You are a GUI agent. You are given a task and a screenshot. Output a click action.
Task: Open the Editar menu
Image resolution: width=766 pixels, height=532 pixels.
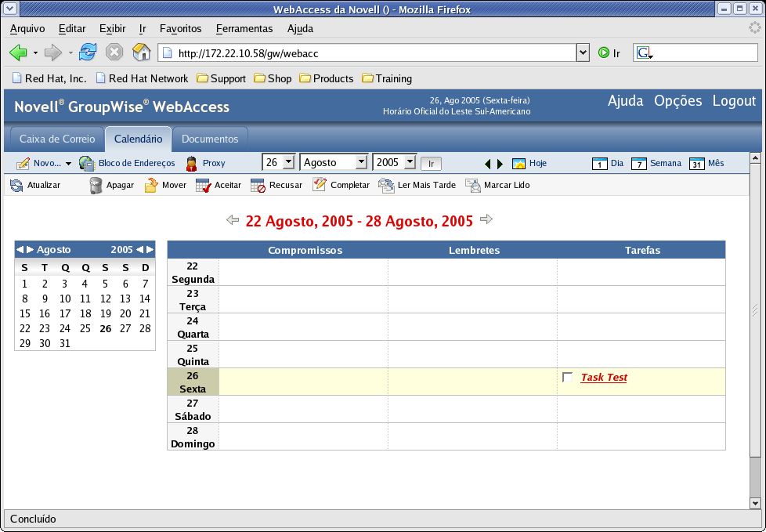[x=72, y=28]
